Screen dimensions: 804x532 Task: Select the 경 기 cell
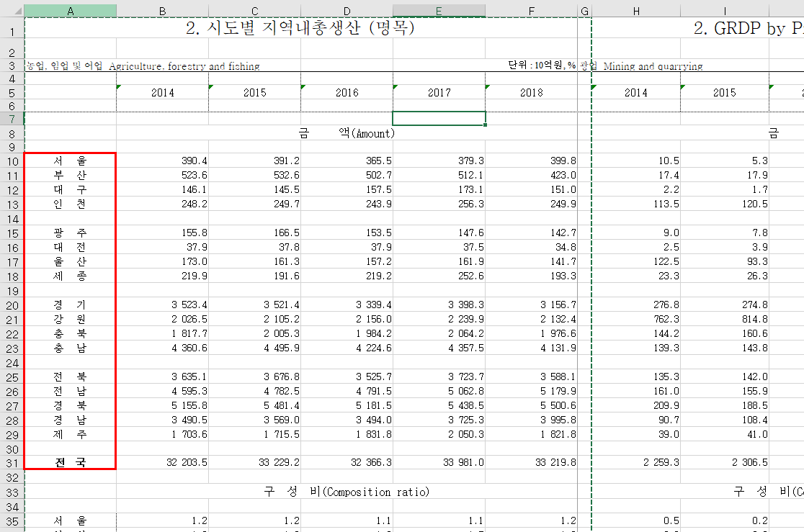click(71, 305)
